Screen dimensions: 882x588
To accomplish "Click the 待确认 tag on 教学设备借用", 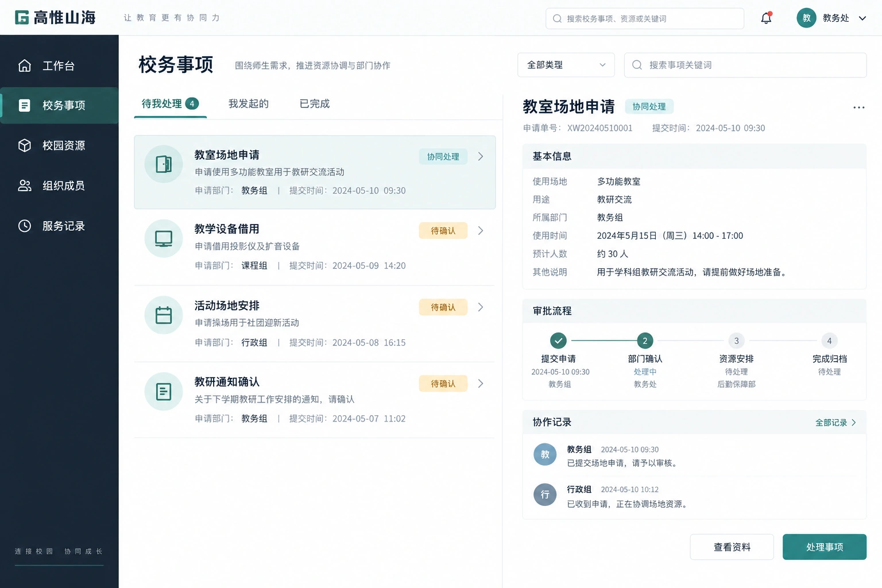I will pos(443,230).
